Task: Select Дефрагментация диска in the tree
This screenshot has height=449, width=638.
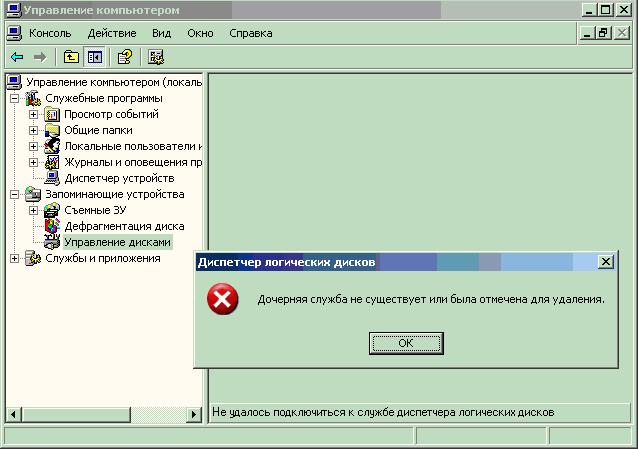Action: [125, 226]
